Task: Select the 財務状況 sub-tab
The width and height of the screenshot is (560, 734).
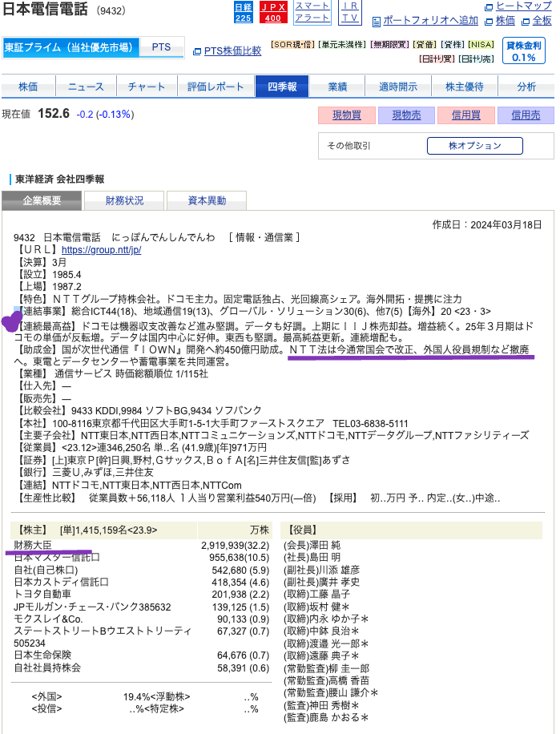Action: coord(124,200)
